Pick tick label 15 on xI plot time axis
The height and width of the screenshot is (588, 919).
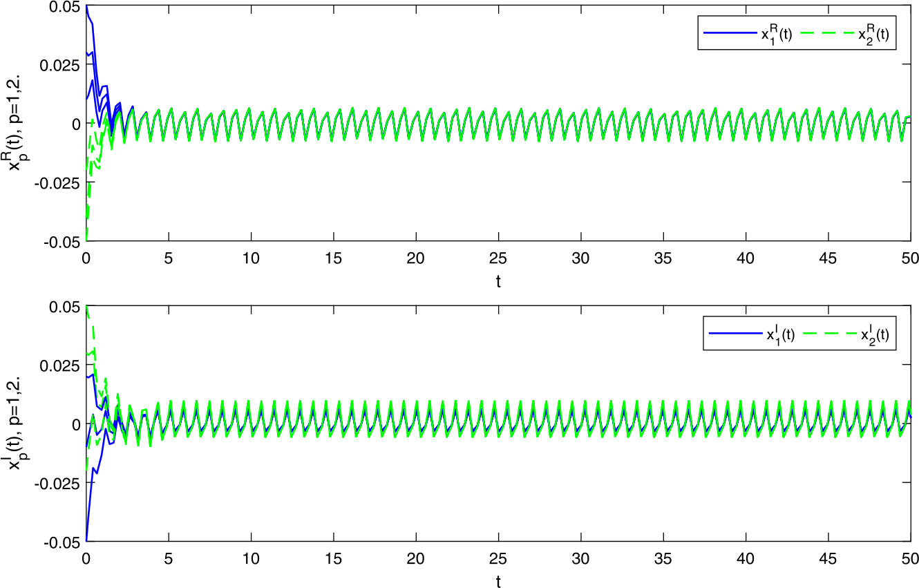click(334, 557)
